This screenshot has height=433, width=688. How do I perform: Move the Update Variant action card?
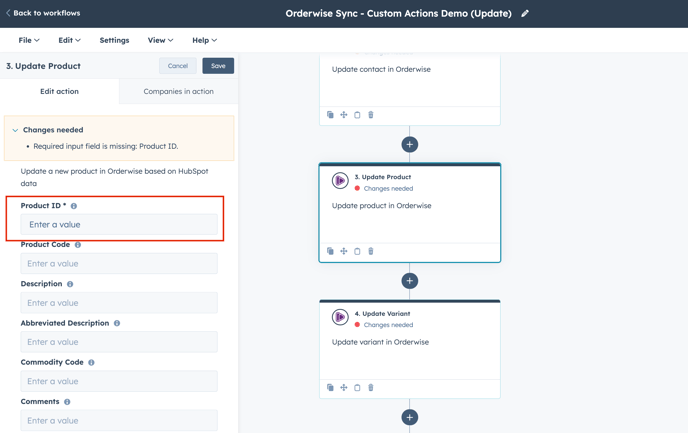(x=344, y=388)
